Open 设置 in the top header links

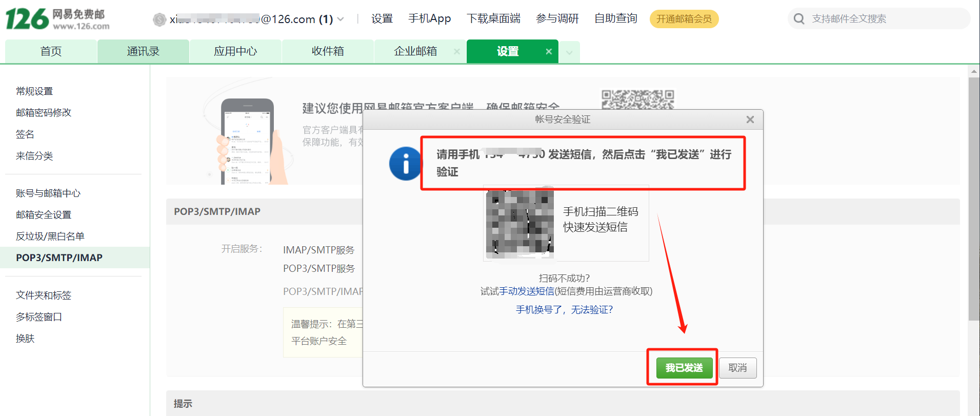(x=382, y=19)
